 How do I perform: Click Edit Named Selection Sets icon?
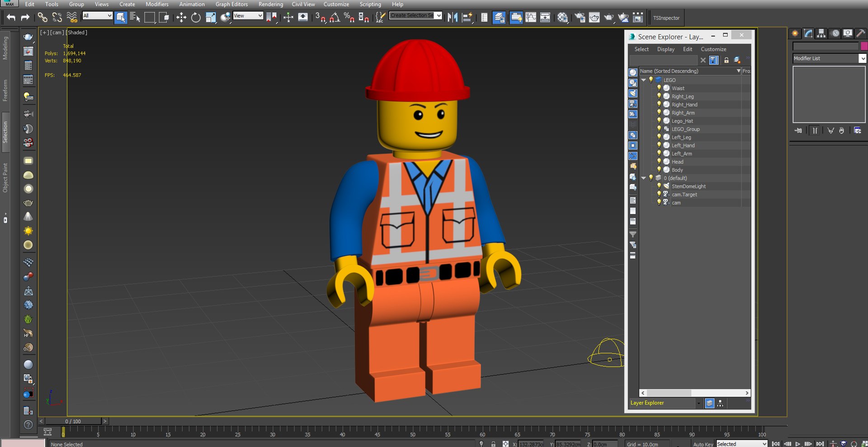click(381, 18)
